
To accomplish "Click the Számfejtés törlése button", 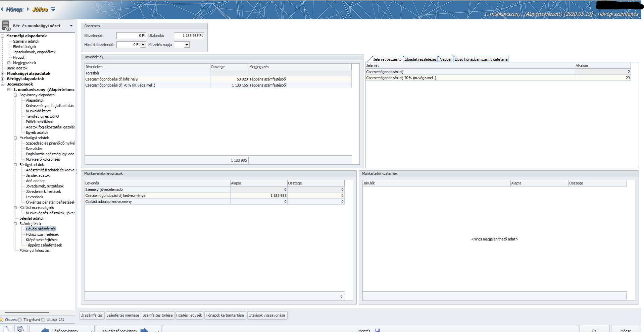I will (x=157, y=315).
